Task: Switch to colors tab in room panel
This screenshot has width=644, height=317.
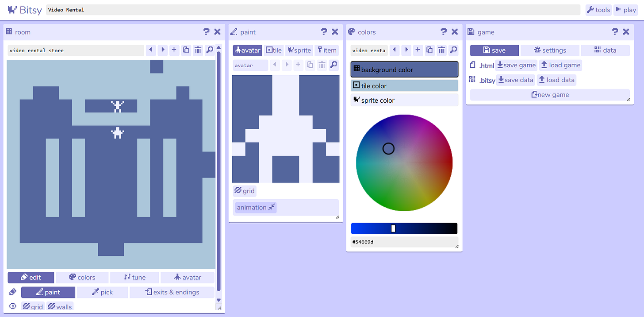Action: pos(82,278)
